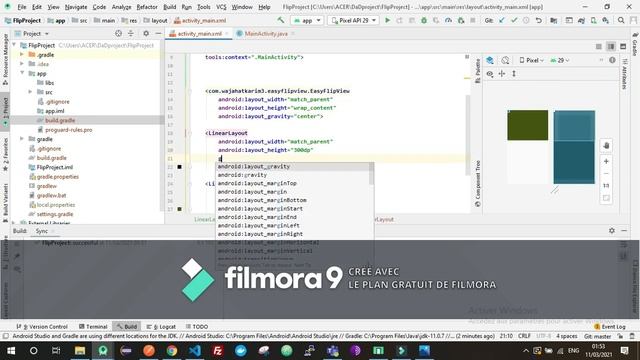Click the editor vertical scrollbar
The image size is (640, 360).
click(467, 135)
